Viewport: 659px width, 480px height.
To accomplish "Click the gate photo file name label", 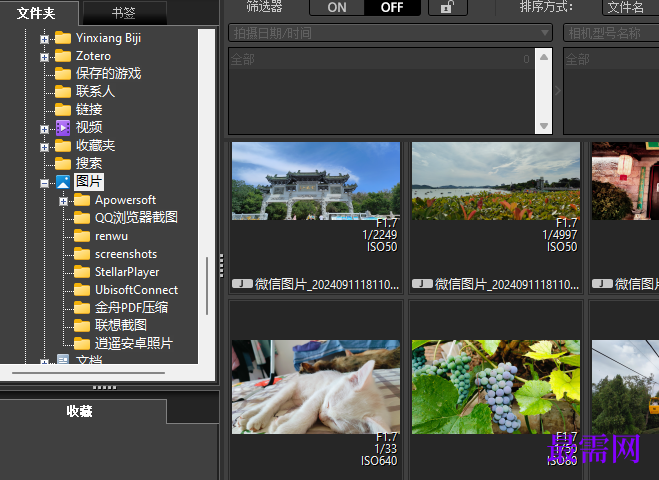I will [x=327, y=285].
